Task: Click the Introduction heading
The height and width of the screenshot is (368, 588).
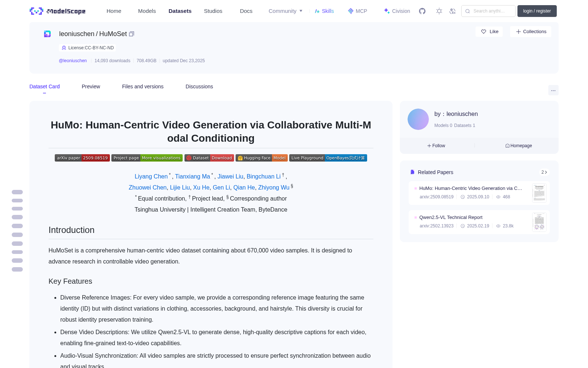Action: coord(72,230)
